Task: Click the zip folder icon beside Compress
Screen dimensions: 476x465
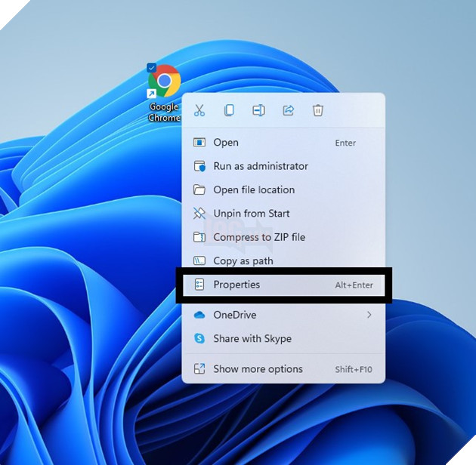Action: tap(199, 237)
